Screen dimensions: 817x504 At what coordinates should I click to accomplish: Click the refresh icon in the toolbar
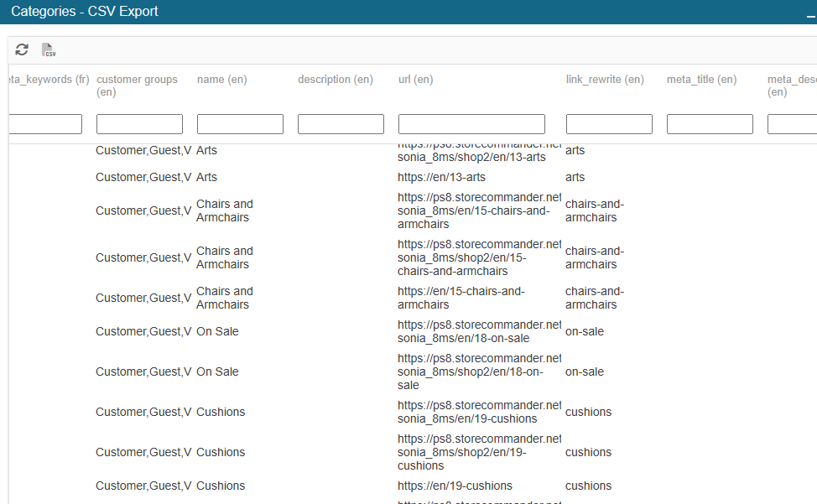[x=22, y=49]
